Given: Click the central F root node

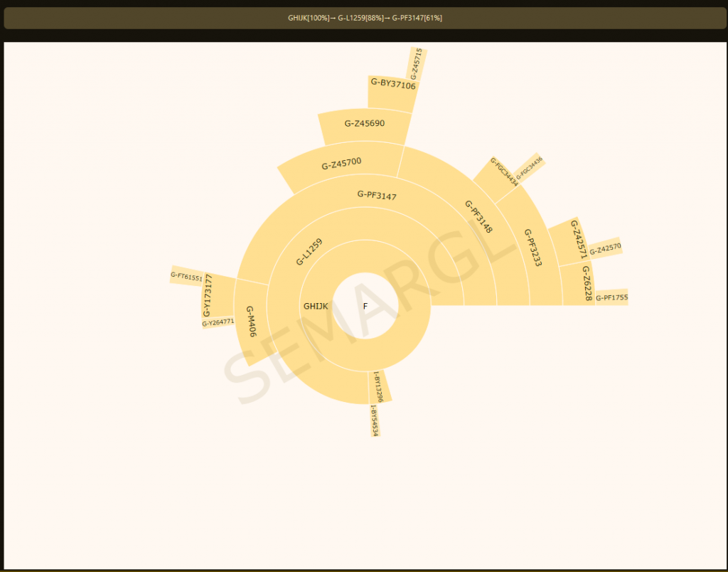Looking at the screenshot, I should (365, 306).
